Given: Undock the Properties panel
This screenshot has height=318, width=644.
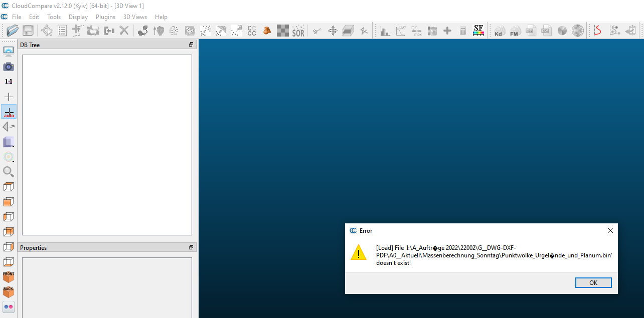Looking at the screenshot, I should point(190,247).
